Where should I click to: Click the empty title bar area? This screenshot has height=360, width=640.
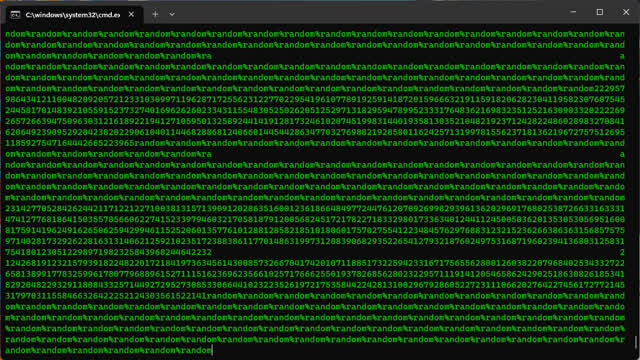click(x=367, y=13)
